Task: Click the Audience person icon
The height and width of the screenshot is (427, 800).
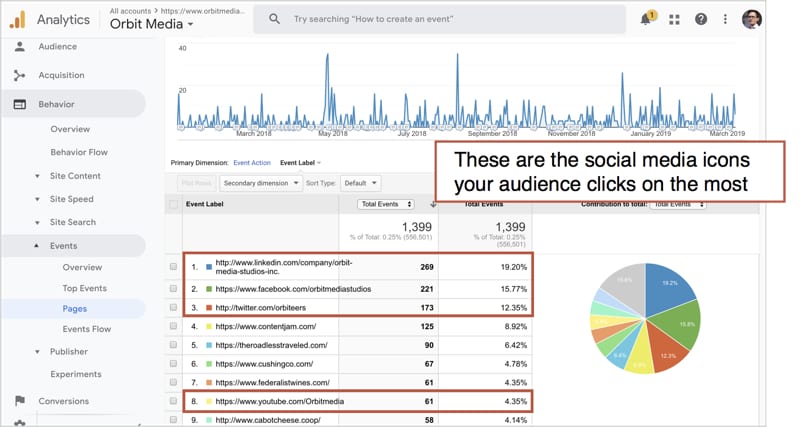Action: [x=20, y=46]
